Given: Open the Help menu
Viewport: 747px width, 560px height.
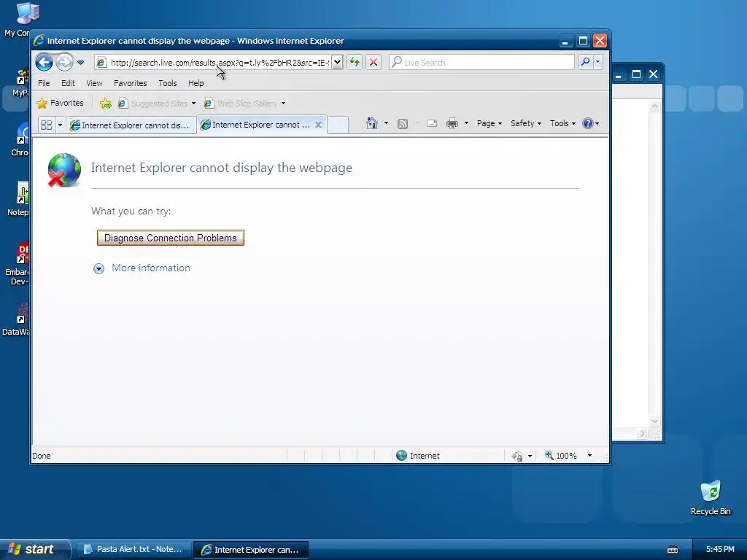Looking at the screenshot, I should pyautogui.click(x=196, y=83).
